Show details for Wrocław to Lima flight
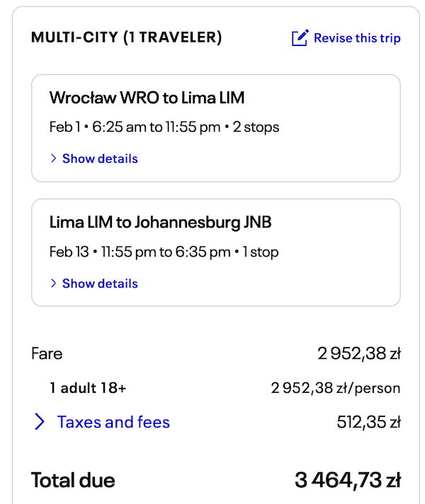This screenshot has width=425, height=504. (100, 159)
